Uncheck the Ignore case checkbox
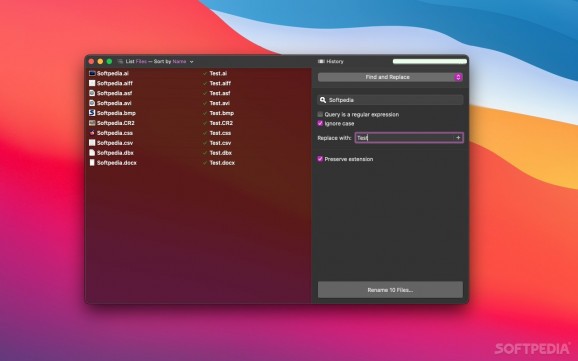Viewport: 578px width, 361px height. [320, 124]
